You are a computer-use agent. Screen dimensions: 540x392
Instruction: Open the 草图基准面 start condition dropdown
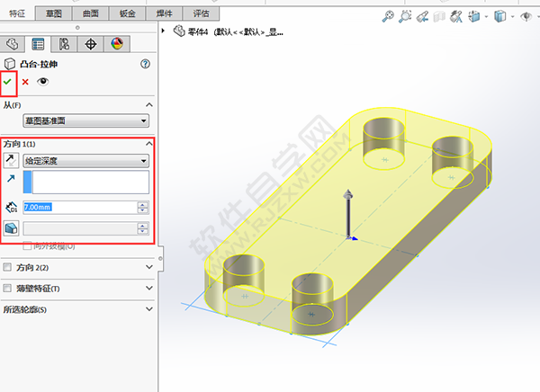pyautogui.click(x=86, y=120)
